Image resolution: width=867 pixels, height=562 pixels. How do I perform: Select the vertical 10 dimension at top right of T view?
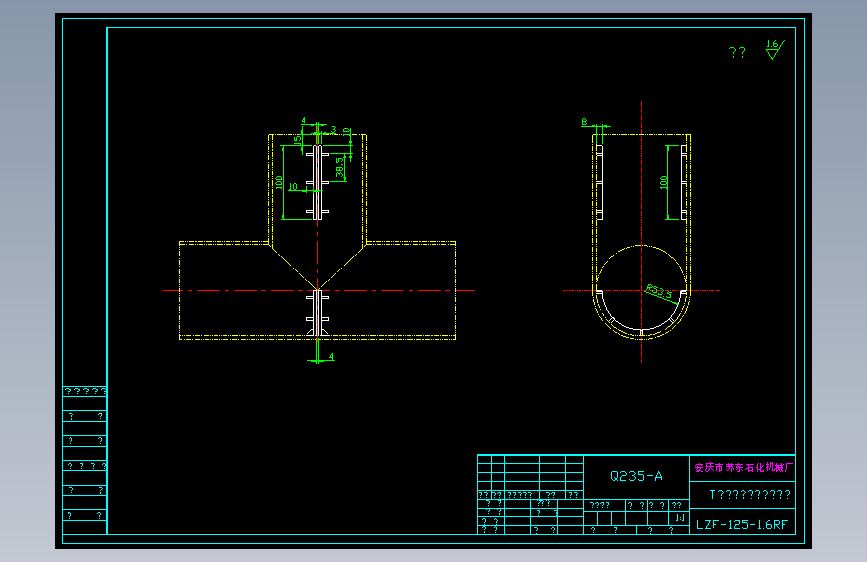click(347, 132)
